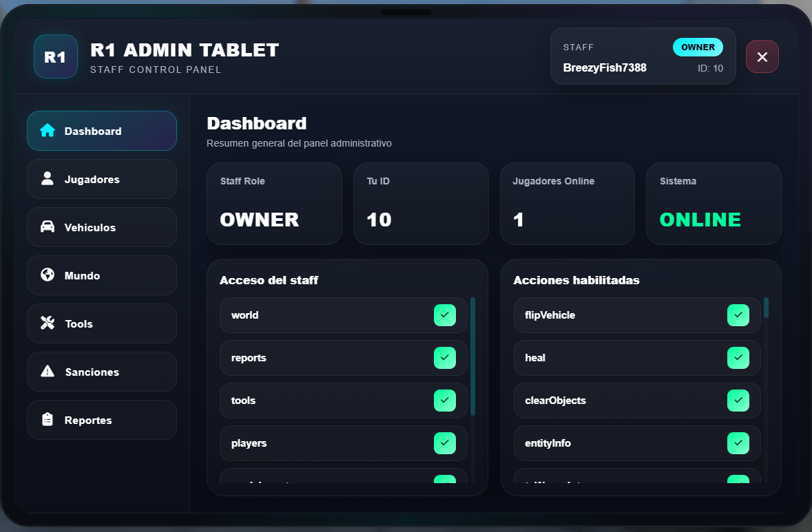812x532 pixels.
Task: Click the flipVehicle row label
Action: 550,315
